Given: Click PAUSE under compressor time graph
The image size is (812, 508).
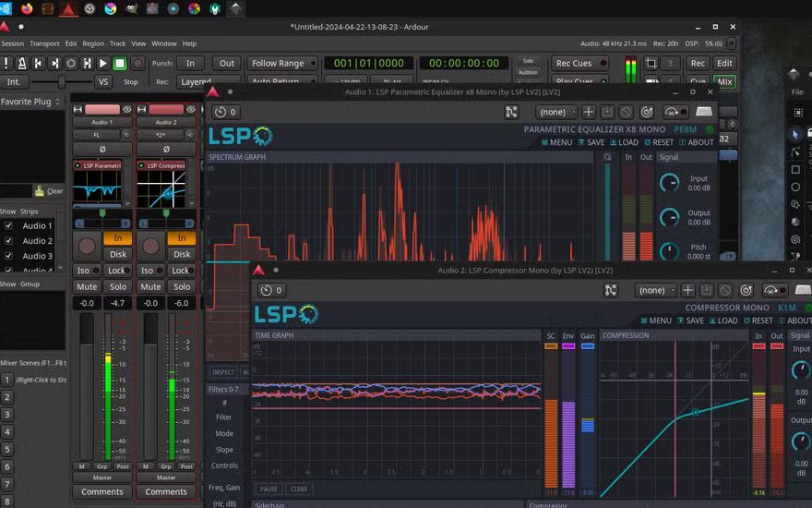Looking at the screenshot, I should [x=269, y=489].
